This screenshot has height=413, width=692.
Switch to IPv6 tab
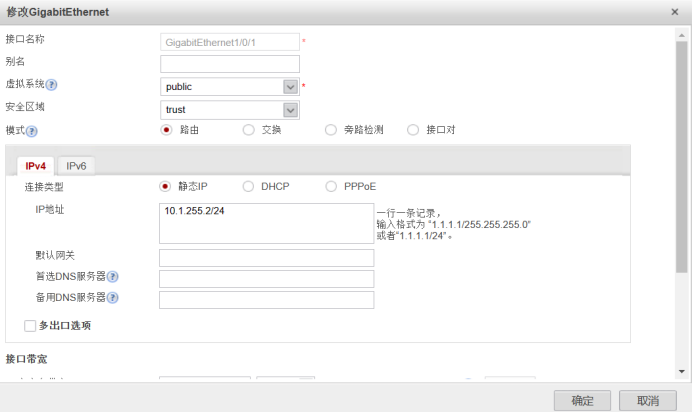click(x=76, y=166)
